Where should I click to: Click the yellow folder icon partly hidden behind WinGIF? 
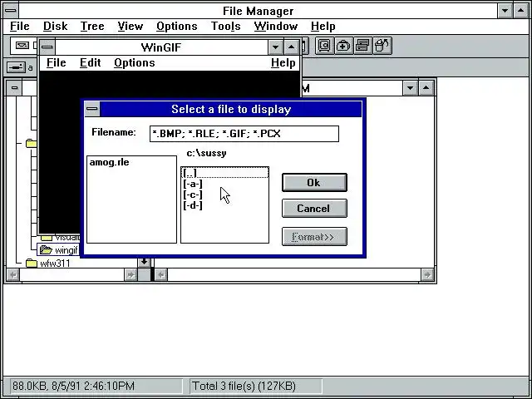pos(32,143)
